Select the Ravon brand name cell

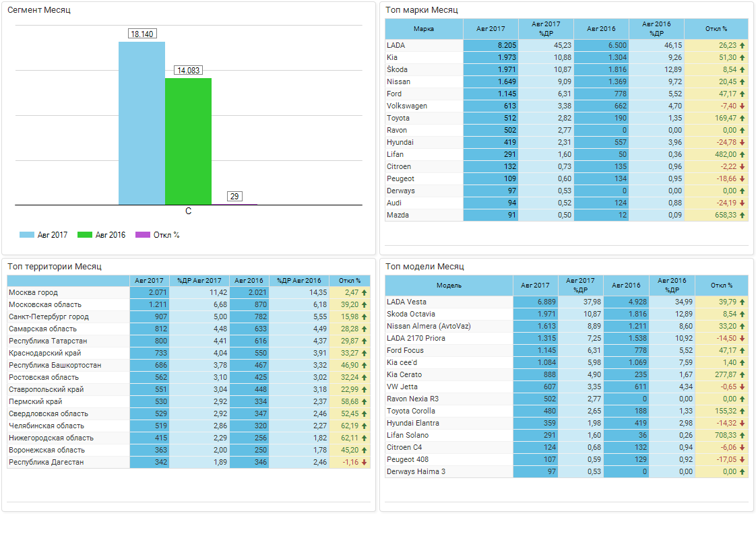424,130
